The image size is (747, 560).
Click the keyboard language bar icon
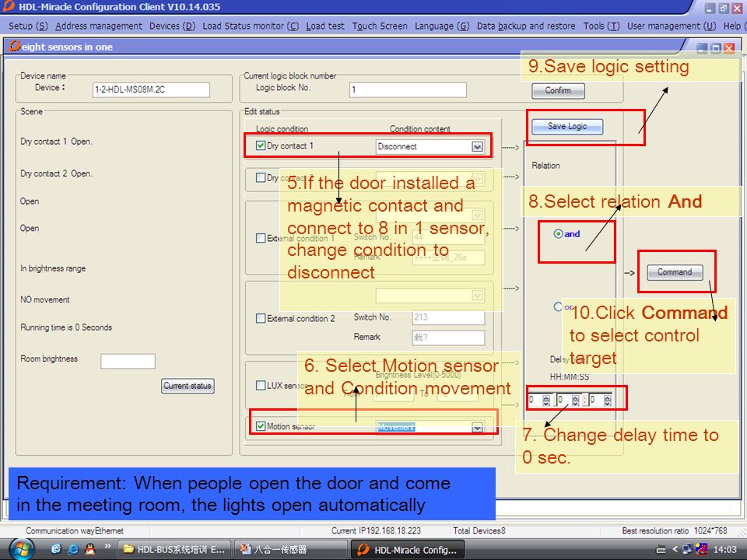coord(661,550)
